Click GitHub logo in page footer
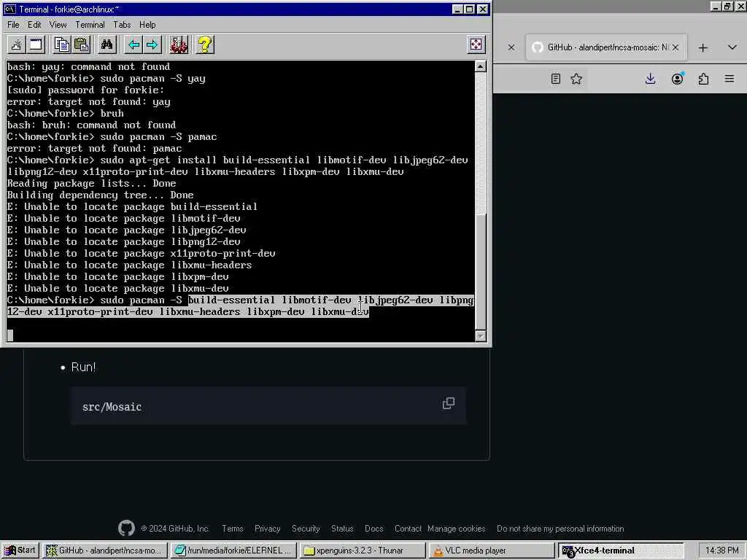The height and width of the screenshot is (560, 747). coord(126,528)
